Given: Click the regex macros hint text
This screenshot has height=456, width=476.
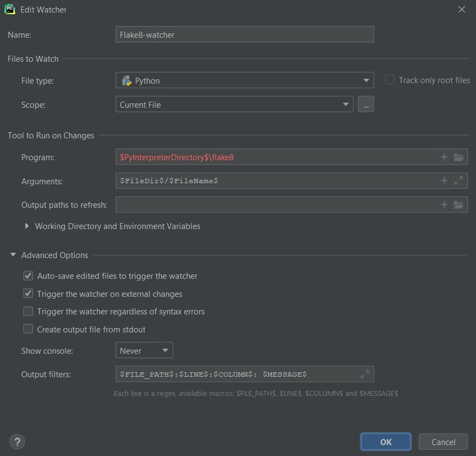Looking at the screenshot, I should point(256,394).
